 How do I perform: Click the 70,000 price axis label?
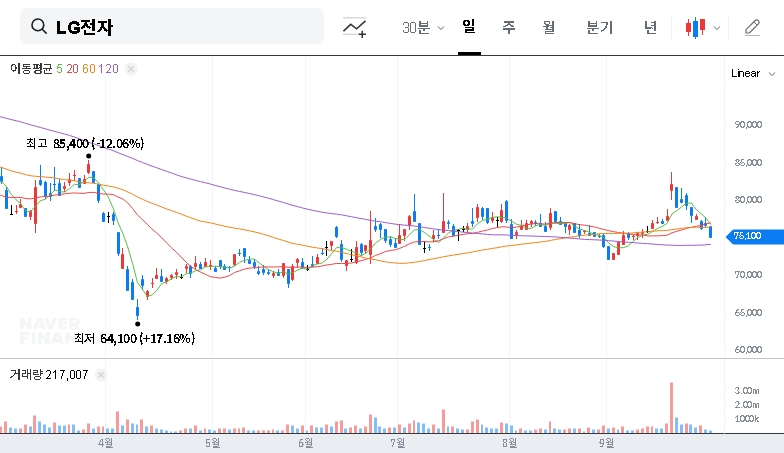click(x=748, y=274)
